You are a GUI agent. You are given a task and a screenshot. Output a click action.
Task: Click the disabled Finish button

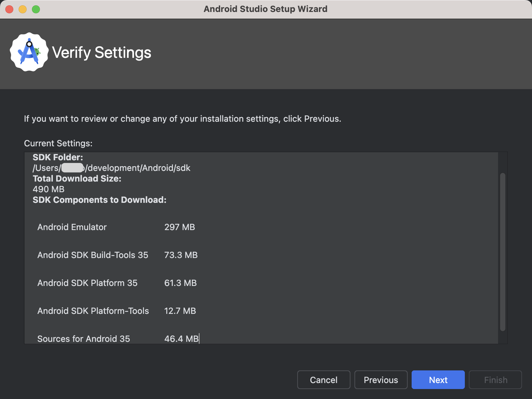pos(495,380)
